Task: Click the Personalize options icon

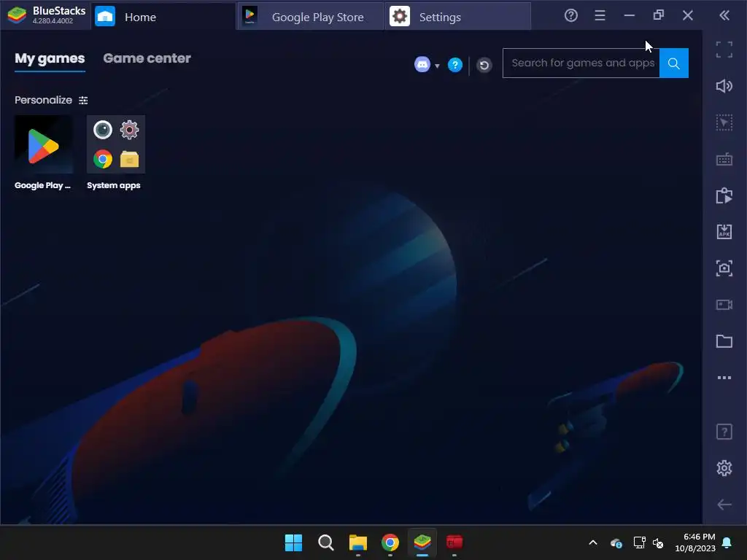Action: [x=83, y=100]
